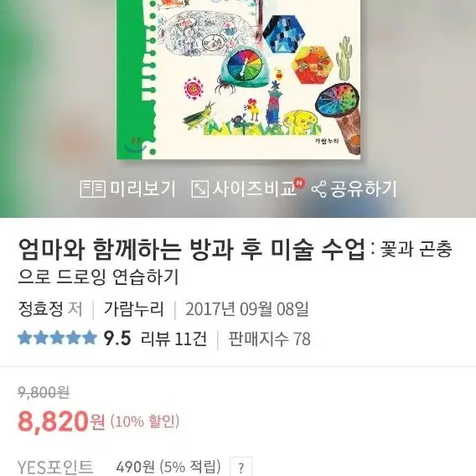Image resolution: width=476 pixels, height=476 pixels.
Task: Select the 미리보기 text label
Action: [142, 189]
